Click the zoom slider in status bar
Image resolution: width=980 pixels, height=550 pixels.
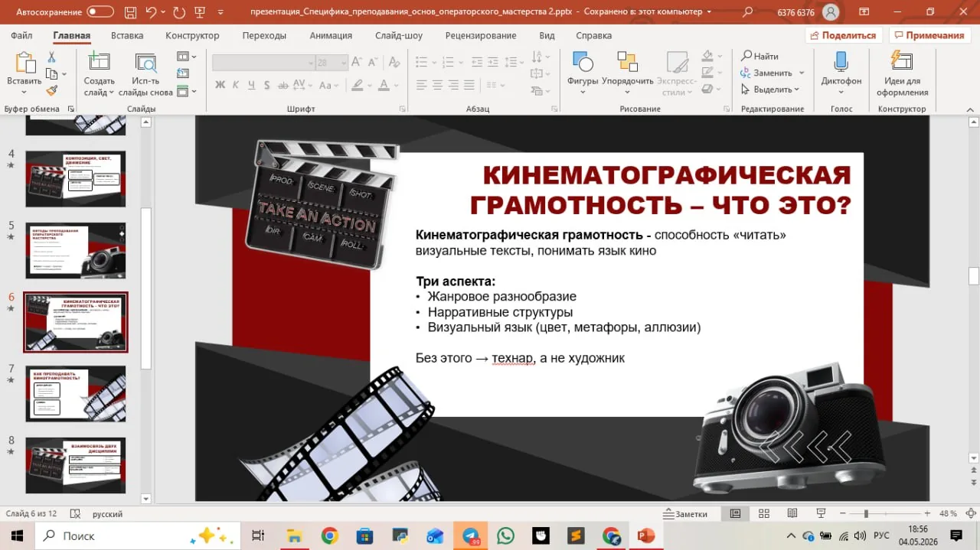885,513
